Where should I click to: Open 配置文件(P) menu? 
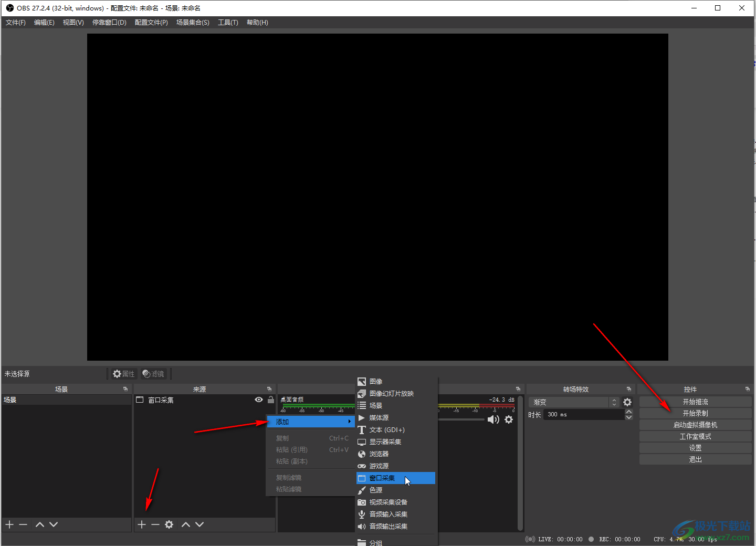click(x=151, y=23)
